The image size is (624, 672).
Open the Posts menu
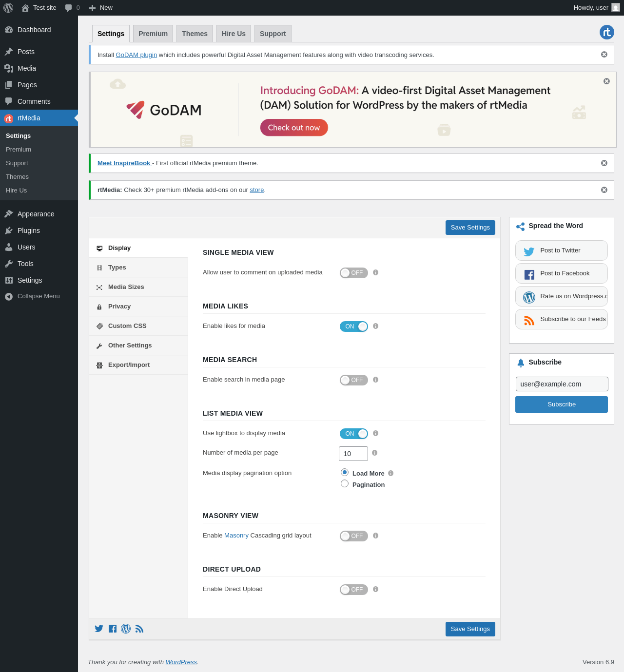(x=39, y=52)
